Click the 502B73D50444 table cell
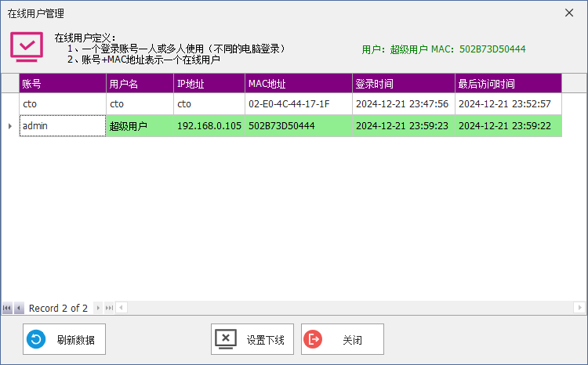Image resolution: width=588 pixels, height=365 pixels. click(x=299, y=126)
